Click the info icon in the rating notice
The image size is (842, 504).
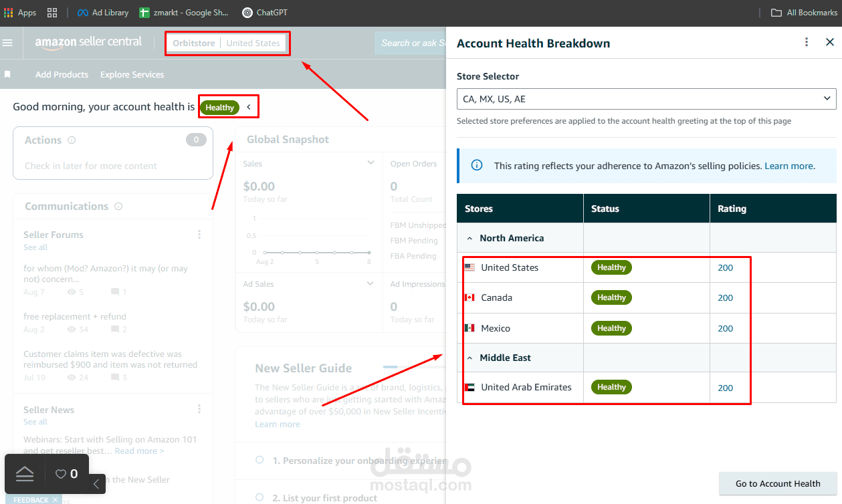pyautogui.click(x=477, y=165)
